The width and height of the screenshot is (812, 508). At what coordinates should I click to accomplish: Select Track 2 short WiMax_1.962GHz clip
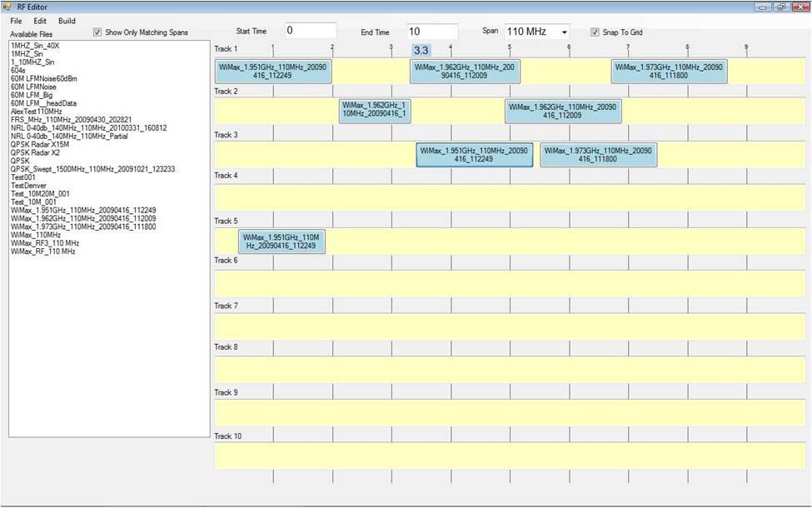tap(375, 110)
